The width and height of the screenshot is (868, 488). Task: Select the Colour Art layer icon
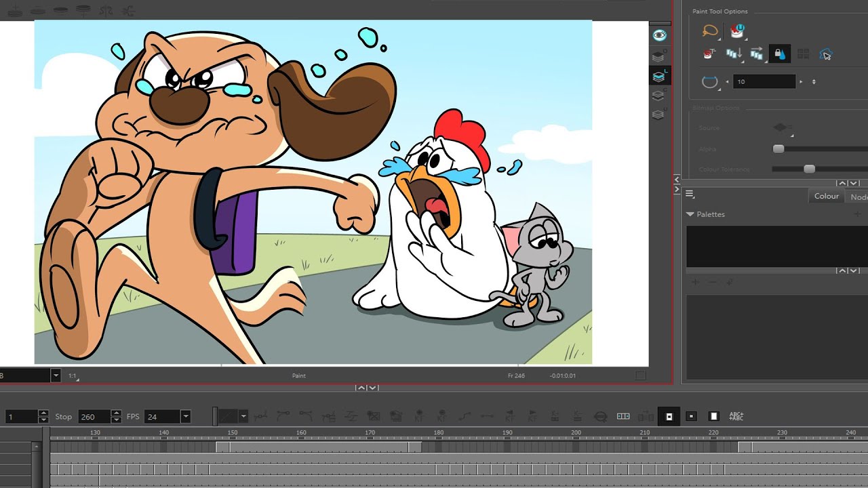(x=658, y=96)
